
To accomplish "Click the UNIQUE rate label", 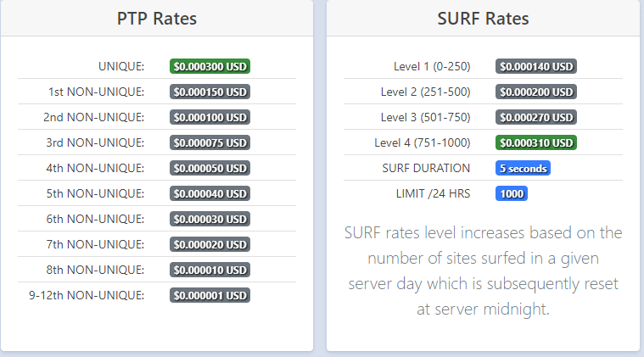I will (121, 66).
